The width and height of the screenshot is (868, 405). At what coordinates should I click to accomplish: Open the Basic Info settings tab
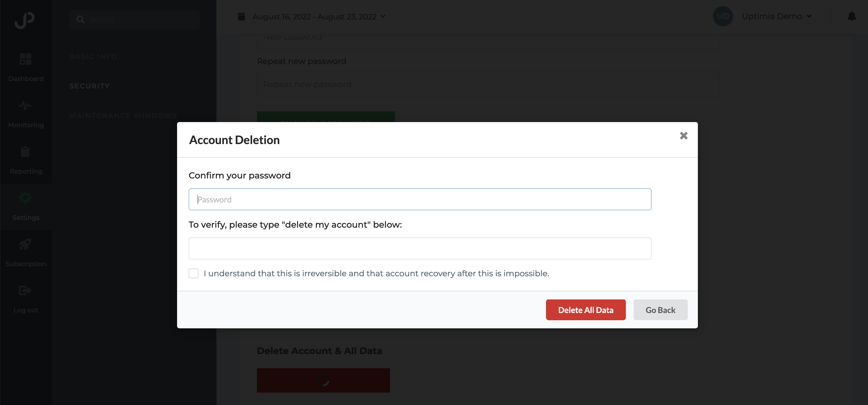point(93,57)
